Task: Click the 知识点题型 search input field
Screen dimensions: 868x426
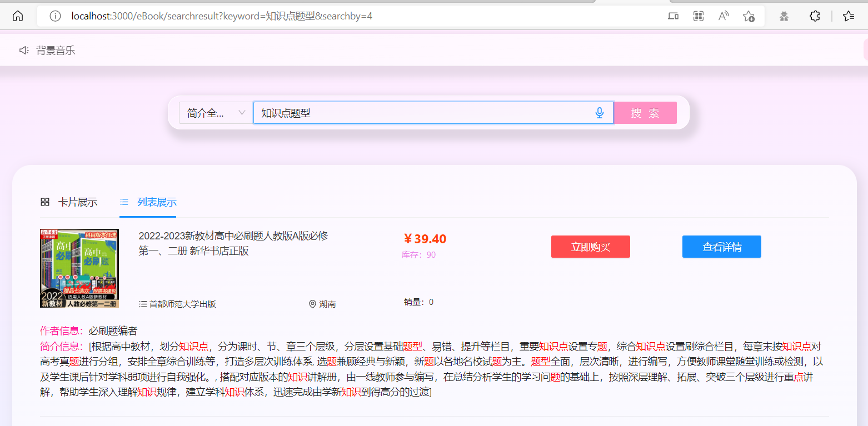Action: point(422,113)
